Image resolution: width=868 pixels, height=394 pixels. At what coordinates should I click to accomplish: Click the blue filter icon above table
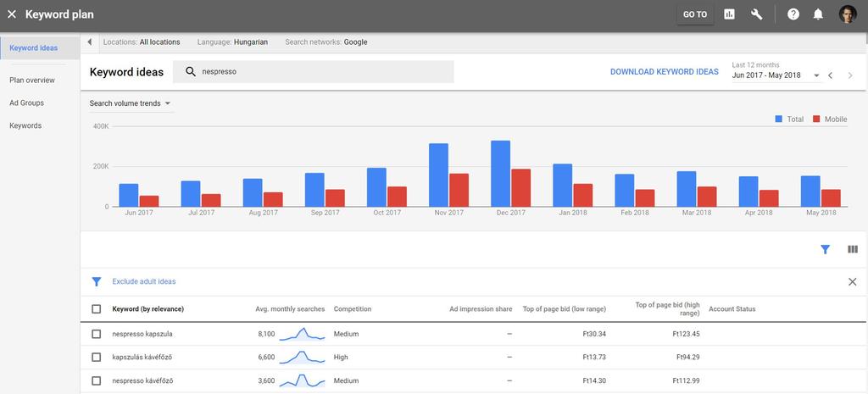pyautogui.click(x=826, y=250)
